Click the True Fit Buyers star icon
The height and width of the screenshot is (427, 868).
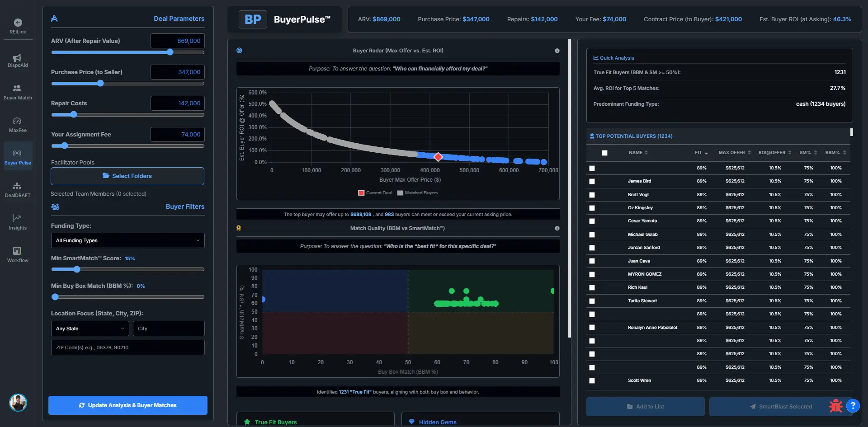(x=247, y=422)
